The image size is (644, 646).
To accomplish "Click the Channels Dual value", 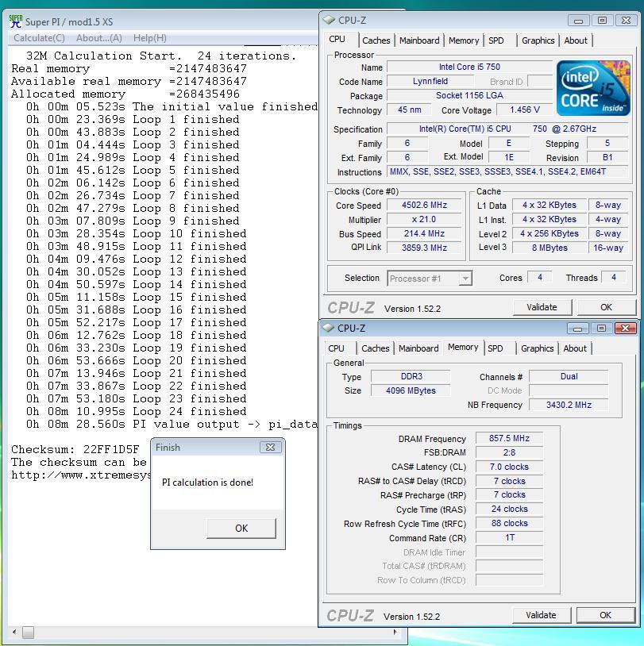I will point(569,376).
